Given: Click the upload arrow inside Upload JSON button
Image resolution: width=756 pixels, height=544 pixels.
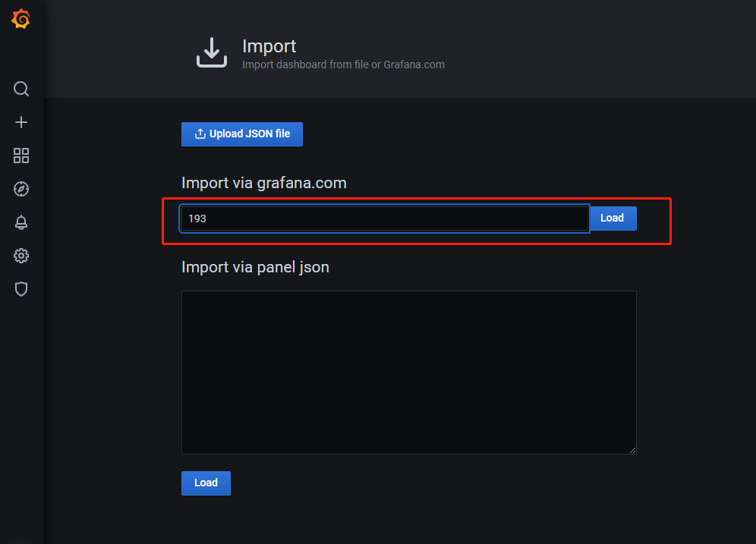Looking at the screenshot, I should click(200, 134).
